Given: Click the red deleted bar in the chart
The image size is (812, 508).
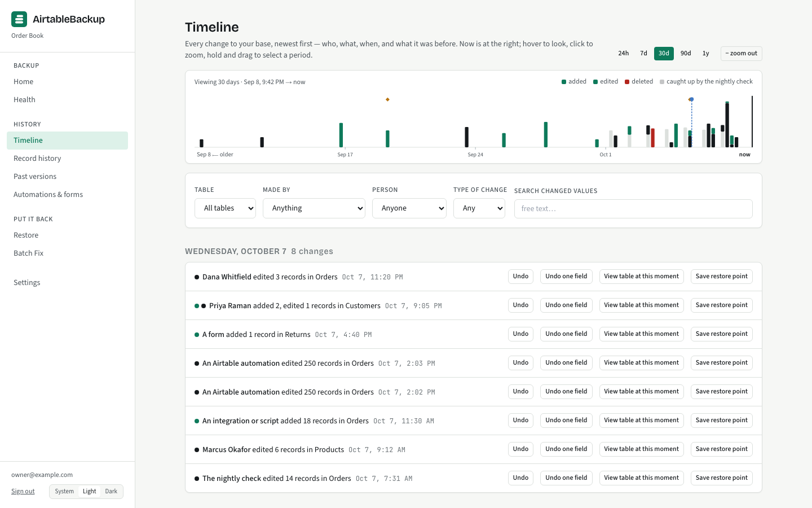Looking at the screenshot, I should [x=652, y=138].
